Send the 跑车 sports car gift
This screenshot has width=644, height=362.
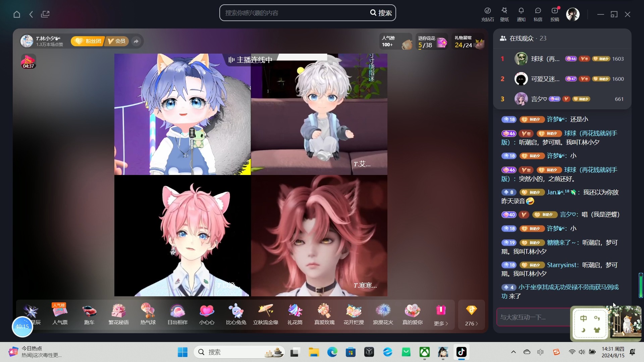[89, 314]
